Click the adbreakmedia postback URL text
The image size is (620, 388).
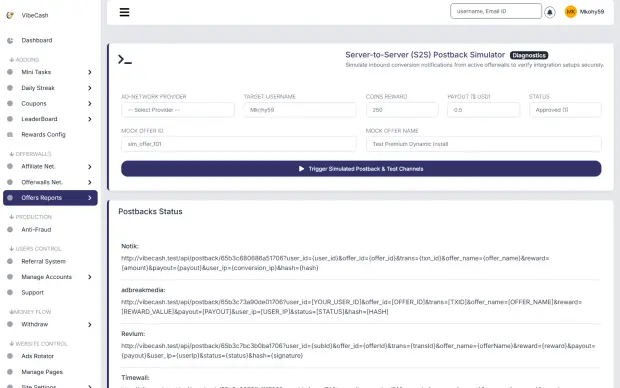[x=352, y=307]
